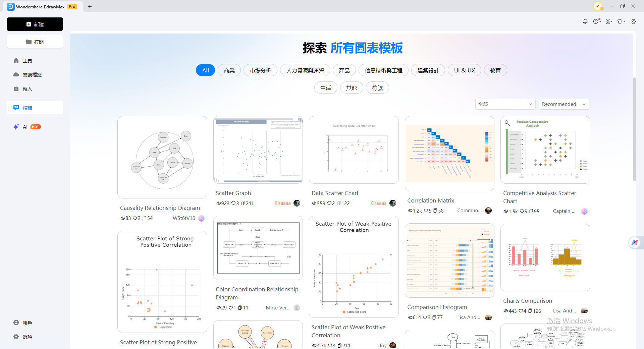Viewport: 644px width, 349px height.
Task: Open AI HOT feature in sidebar
Action: coord(35,127)
